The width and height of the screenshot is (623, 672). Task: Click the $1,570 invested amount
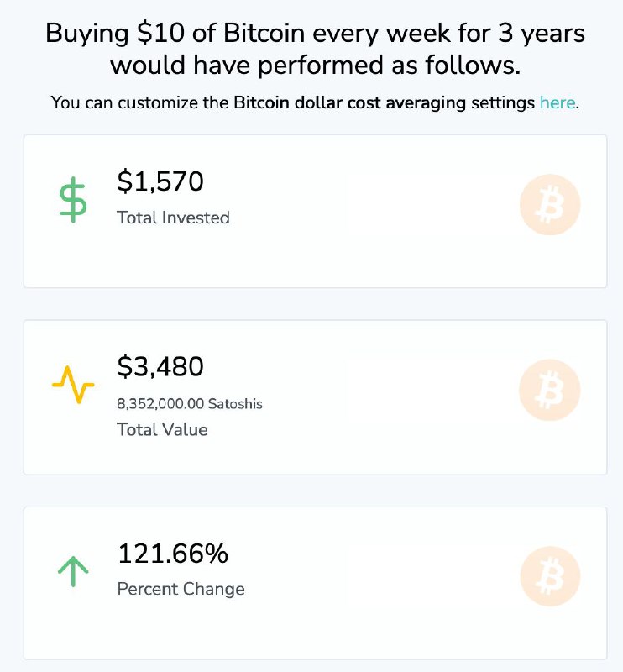(160, 181)
